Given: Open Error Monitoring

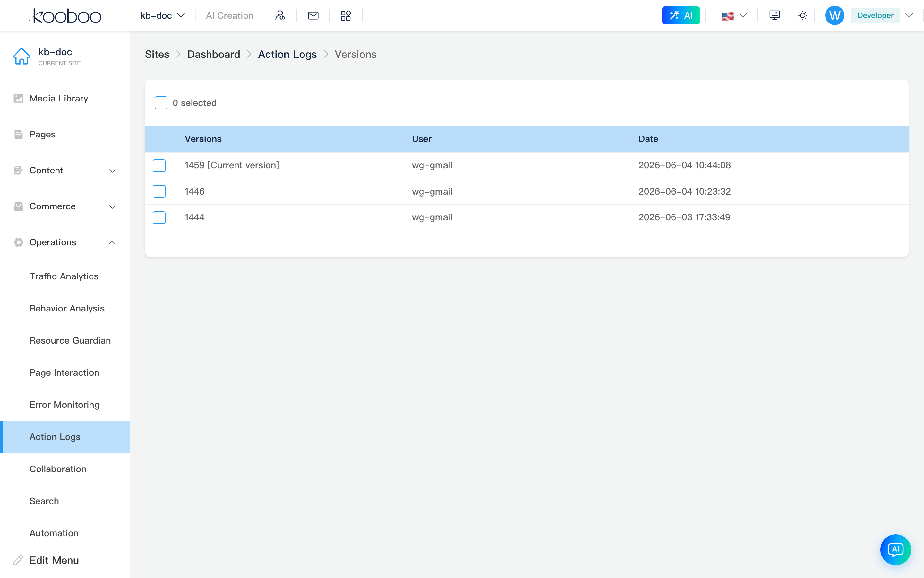Looking at the screenshot, I should (x=64, y=405).
